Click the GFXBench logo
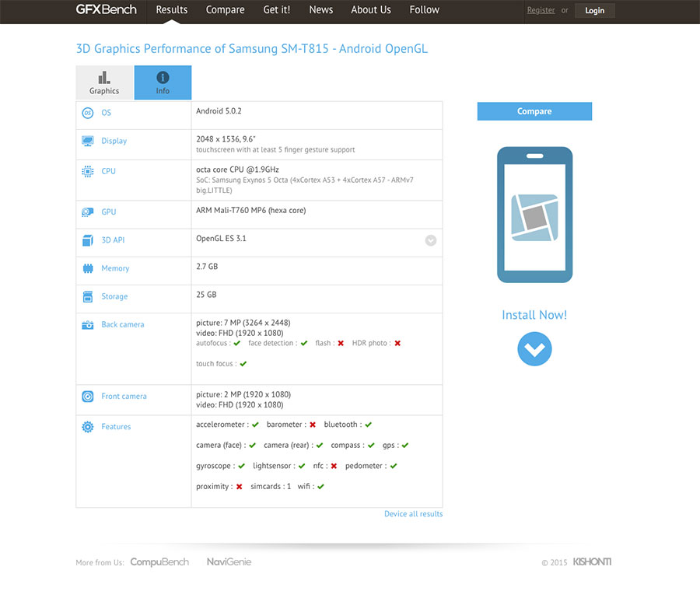The image size is (700, 598). 107,9
